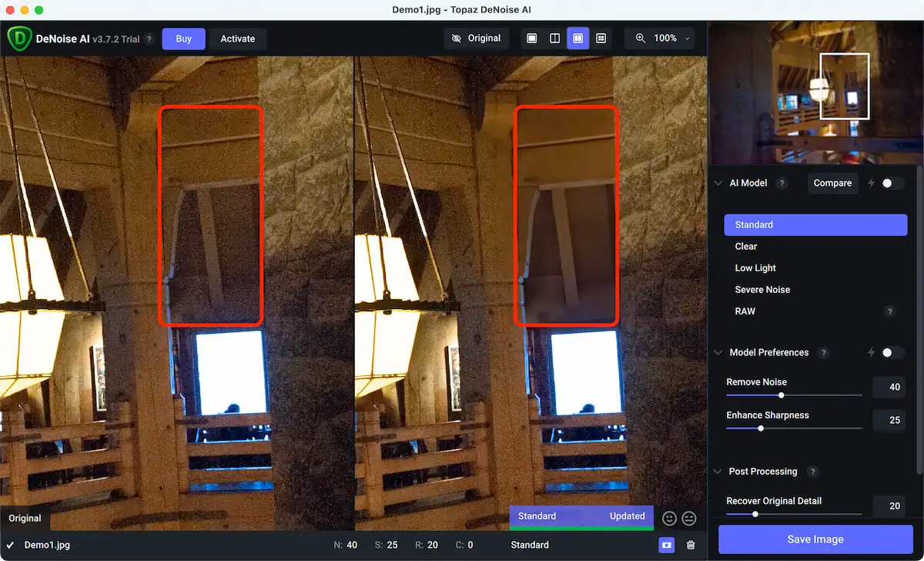Click the right panel vertical scrollbar
This screenshot has width=924, height=561.
919,320
